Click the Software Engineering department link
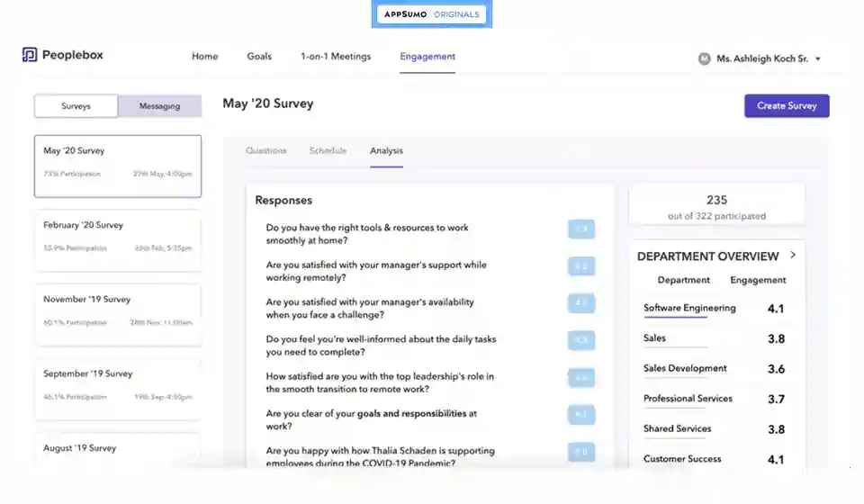The height and width of the screenshot is (504, 864). (688, 308)
